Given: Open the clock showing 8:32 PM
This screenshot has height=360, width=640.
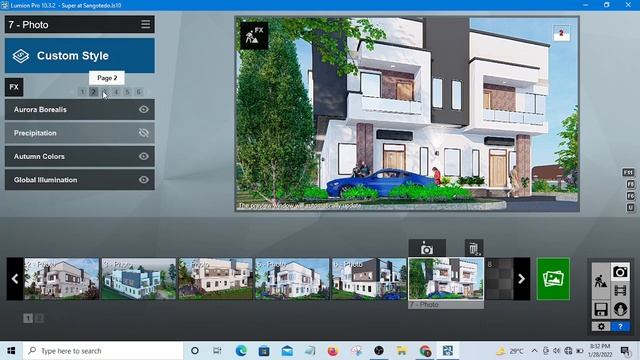Looking at the screenshot, I should pyautogui.click(x=599, y=351).
